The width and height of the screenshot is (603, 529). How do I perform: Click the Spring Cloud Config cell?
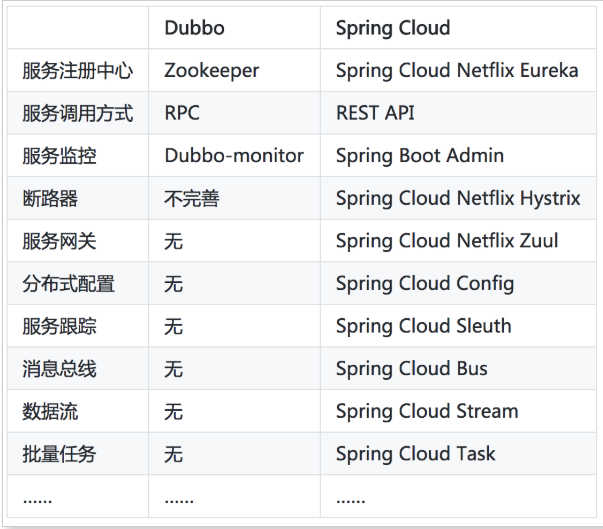425,284
